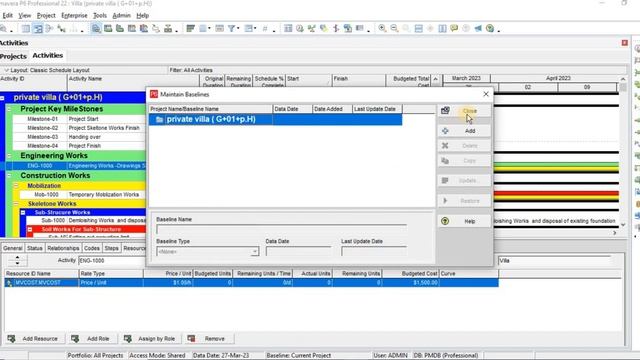
Task: Open the View menu
Action: point(24,16)
